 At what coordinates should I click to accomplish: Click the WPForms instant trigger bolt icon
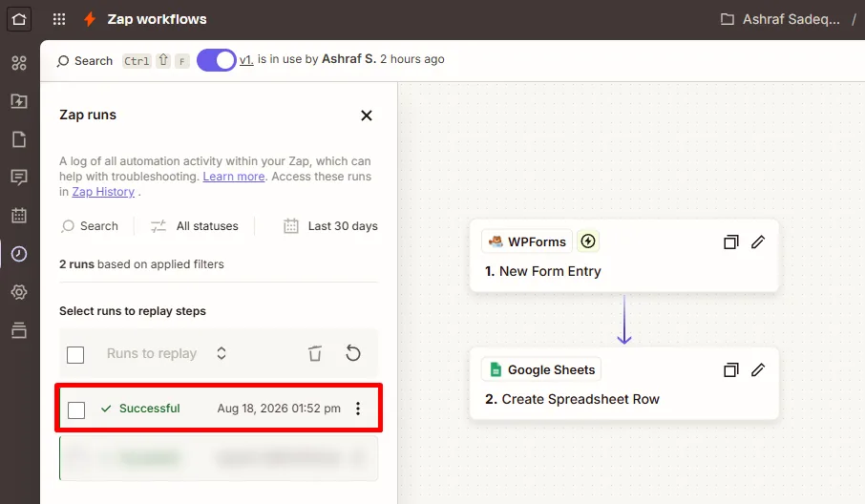pyautogui.click(x=588, y=241)
